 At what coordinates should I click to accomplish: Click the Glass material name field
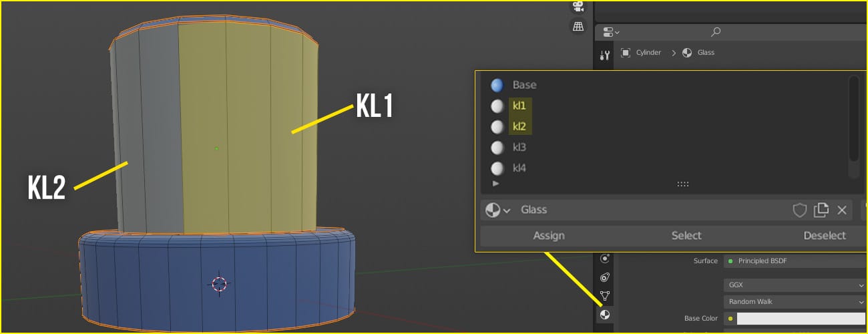(651, 210)
